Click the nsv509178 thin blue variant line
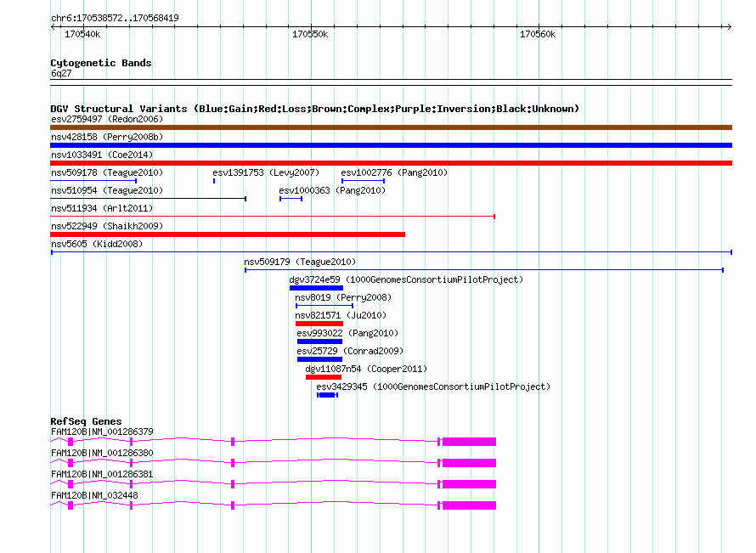 (93, 181)
